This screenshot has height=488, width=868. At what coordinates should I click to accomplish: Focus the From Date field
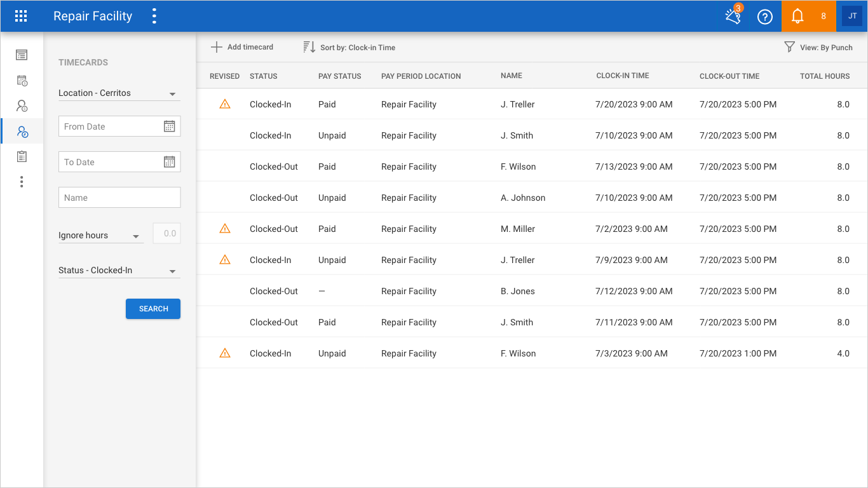[119, 126]
